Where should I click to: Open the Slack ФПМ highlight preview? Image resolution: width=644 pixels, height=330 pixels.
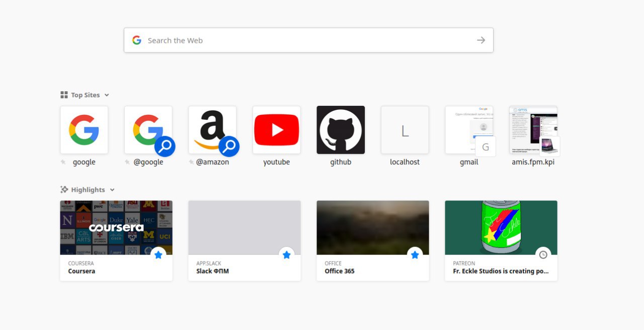coord(245,228)
